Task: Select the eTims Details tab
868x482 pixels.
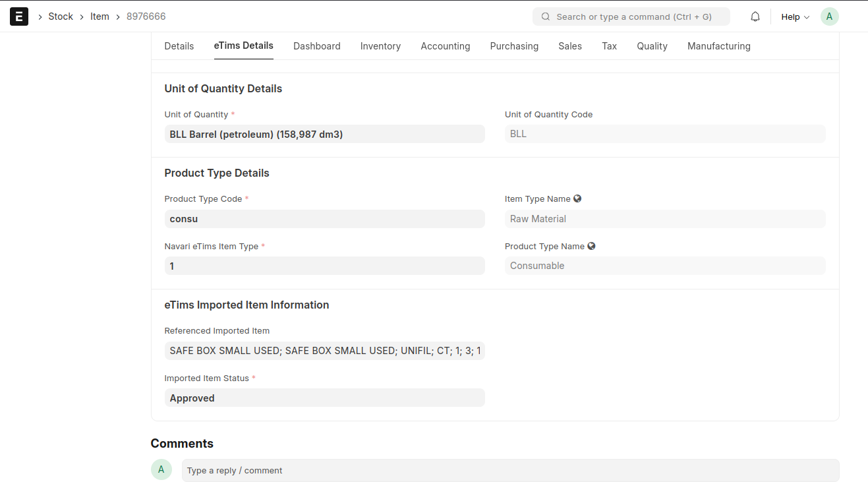Action: (x=244, y=45)
